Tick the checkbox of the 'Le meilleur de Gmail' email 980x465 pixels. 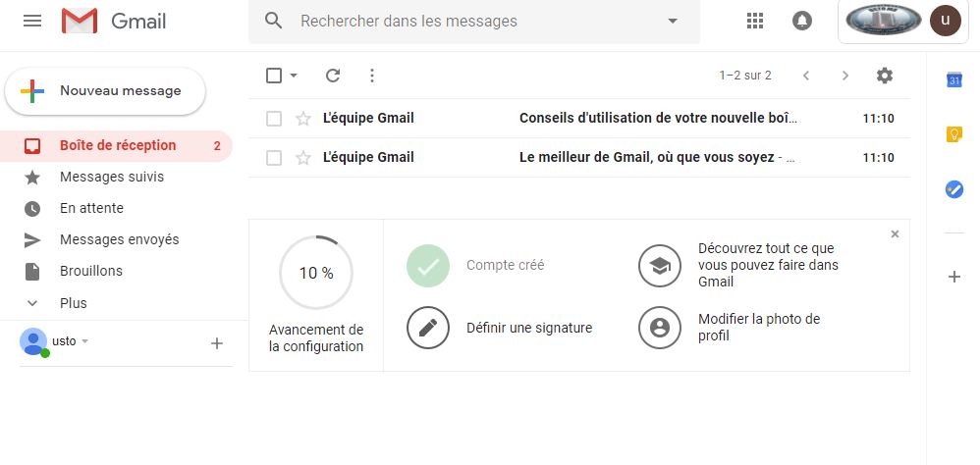[x=274, y=158]
